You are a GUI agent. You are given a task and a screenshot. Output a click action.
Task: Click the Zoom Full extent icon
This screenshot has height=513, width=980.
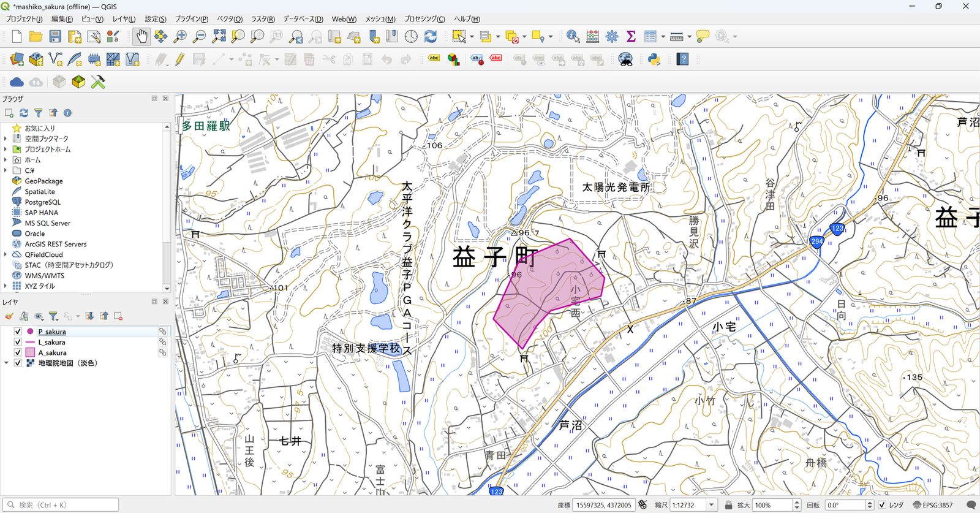pos(219,37)
